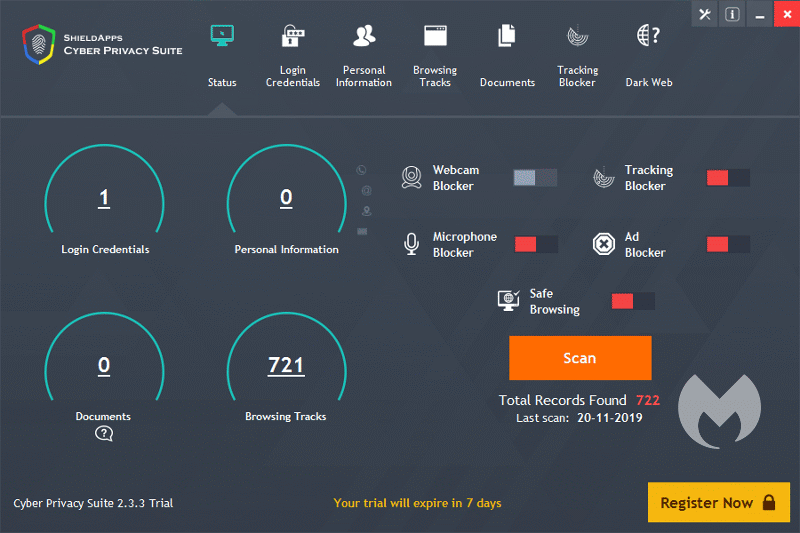The width and height of the screenshot is (800, 533).
Task: Enable the Microphone Blocker switch
Action: (x=536, y=244)
